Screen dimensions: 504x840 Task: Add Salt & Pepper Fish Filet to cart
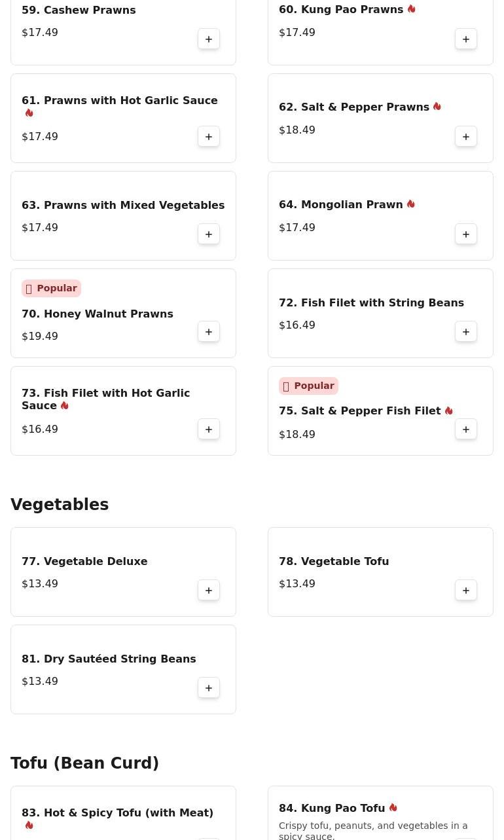[466, 429]
